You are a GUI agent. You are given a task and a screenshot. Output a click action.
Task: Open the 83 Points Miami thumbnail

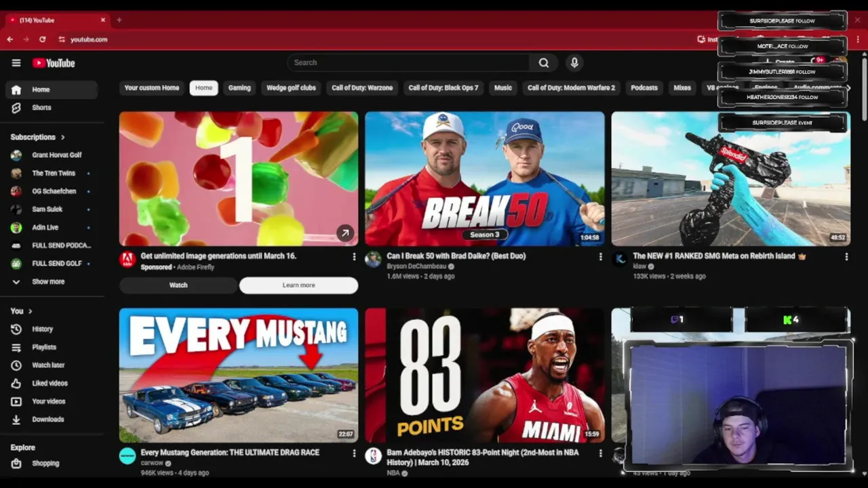485,375
